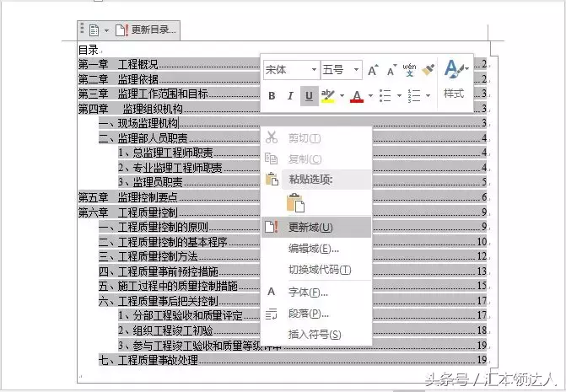Click the bullet list icon
Image resolution: width=566 pixels, height=392 pixels.
pos(384,96)
